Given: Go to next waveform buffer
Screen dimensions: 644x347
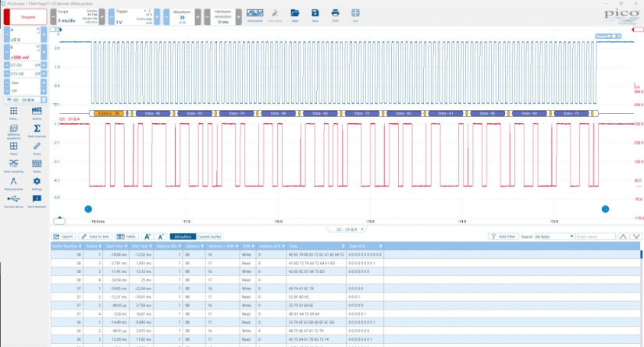Looking at the screenshot, I should 197,17.
